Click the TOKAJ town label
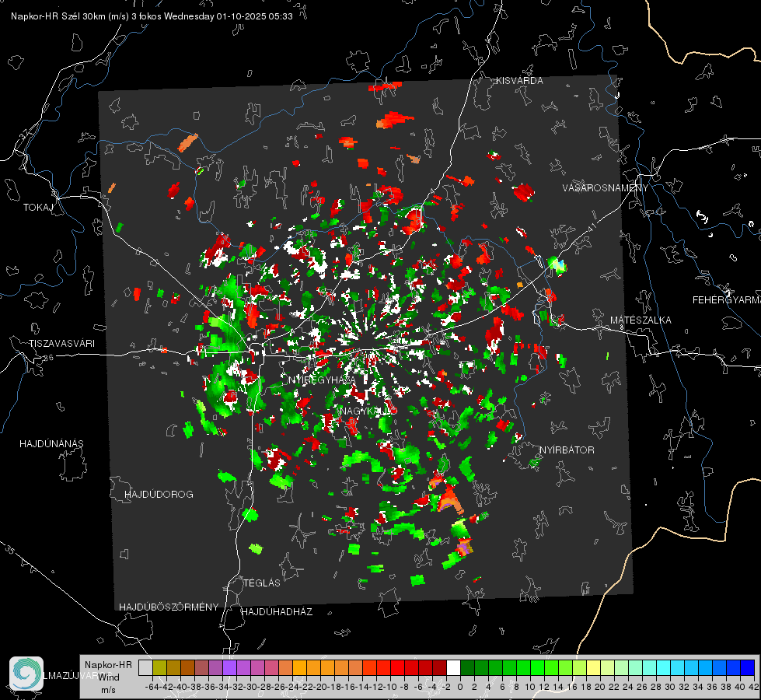The image size is (761, 700). (x=38, y=208)
